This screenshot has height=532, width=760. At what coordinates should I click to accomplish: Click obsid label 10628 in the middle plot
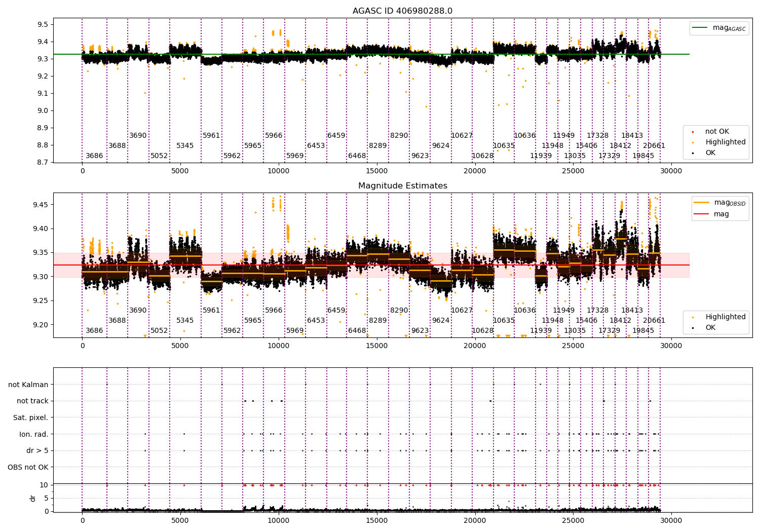tap(482, 331)
